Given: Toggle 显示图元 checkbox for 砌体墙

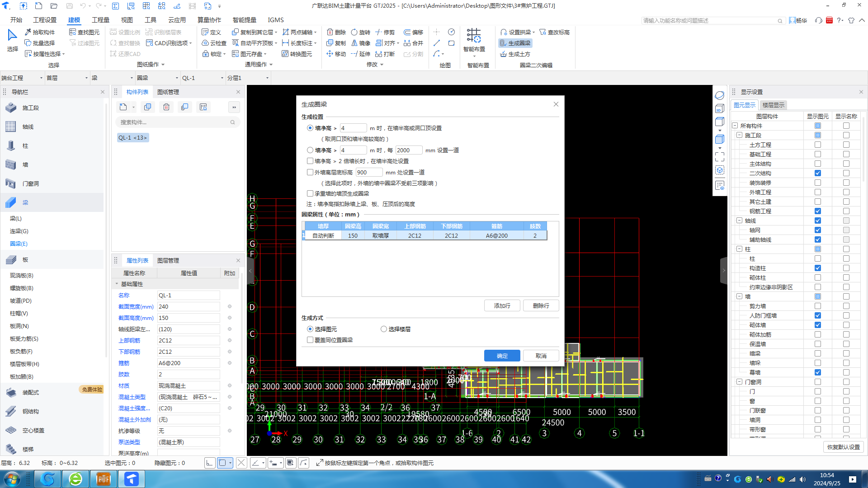Looking at the screenshot, I should (817, 325).
